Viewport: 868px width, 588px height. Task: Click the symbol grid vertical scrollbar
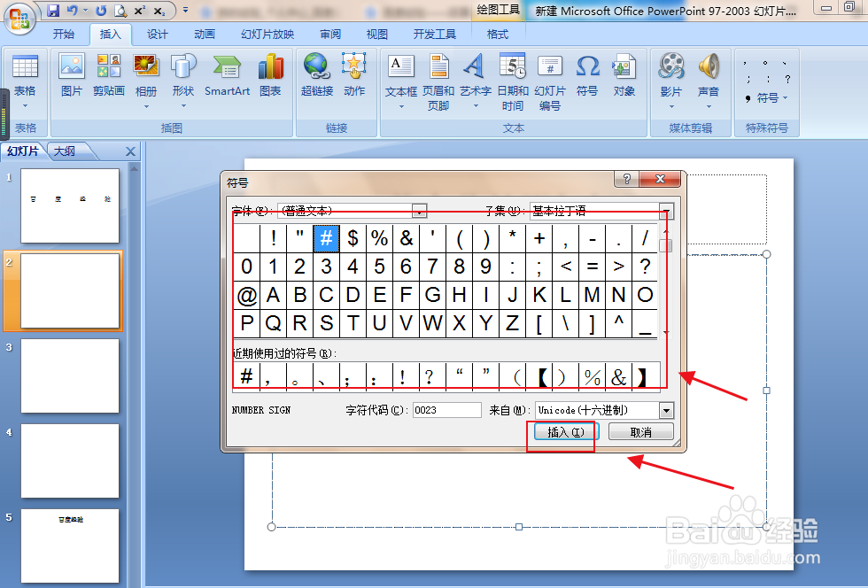[x=666, y=282]
